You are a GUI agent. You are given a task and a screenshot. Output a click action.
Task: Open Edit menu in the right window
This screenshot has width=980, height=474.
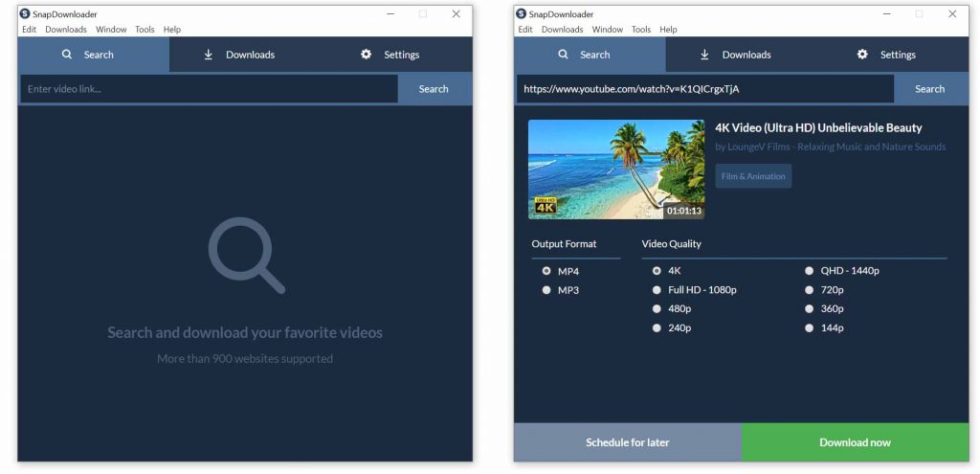click(525, 30)
